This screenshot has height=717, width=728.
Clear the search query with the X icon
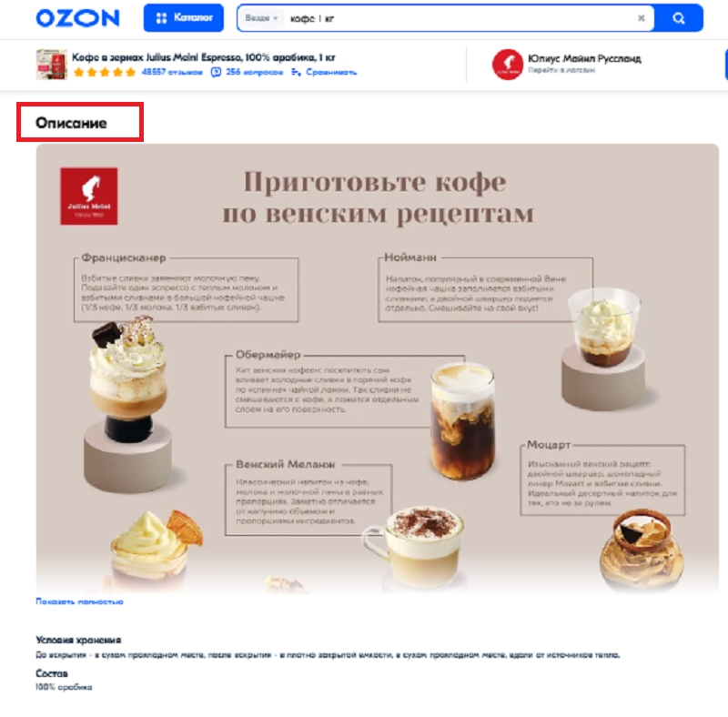[642, 18]
